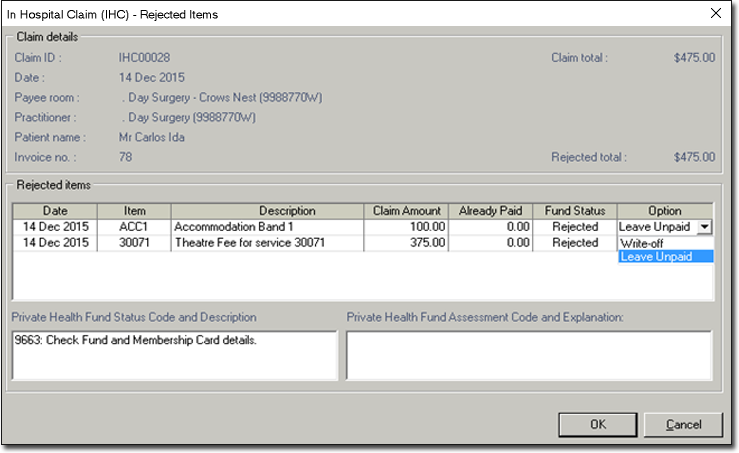The image size is (739, 453).
Task: Select the Theatre Fee for service 30071 row
Action: 266,243
